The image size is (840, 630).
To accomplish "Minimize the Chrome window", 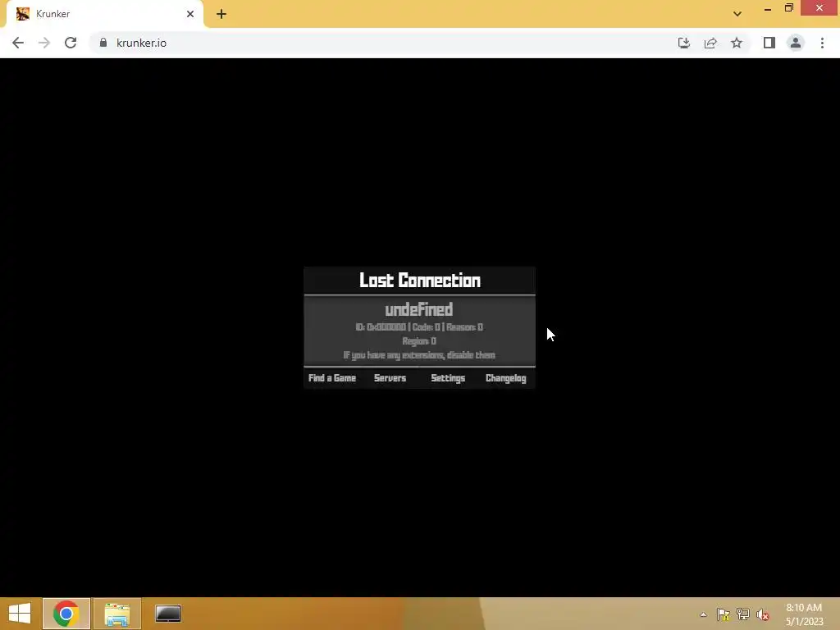I will pyautogui.click(x=768, y=8).
